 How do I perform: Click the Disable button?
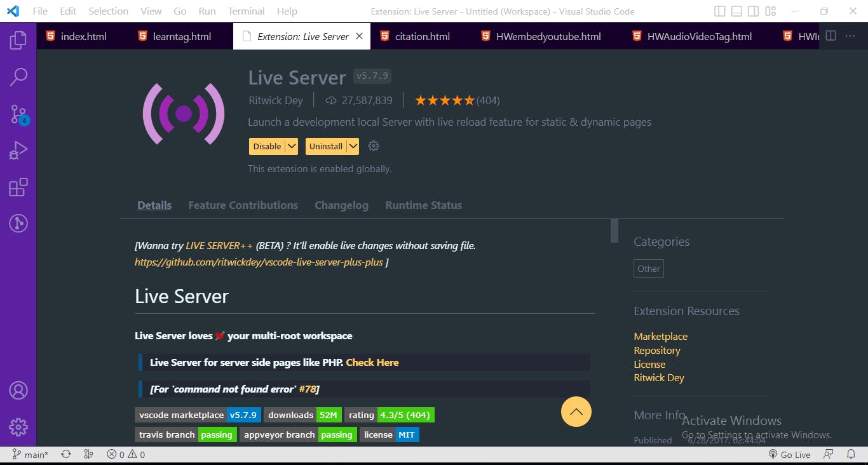tap(267, 146)
